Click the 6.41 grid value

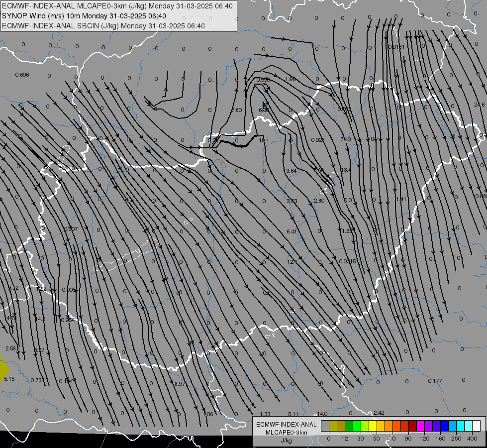(x=292, y=231)
